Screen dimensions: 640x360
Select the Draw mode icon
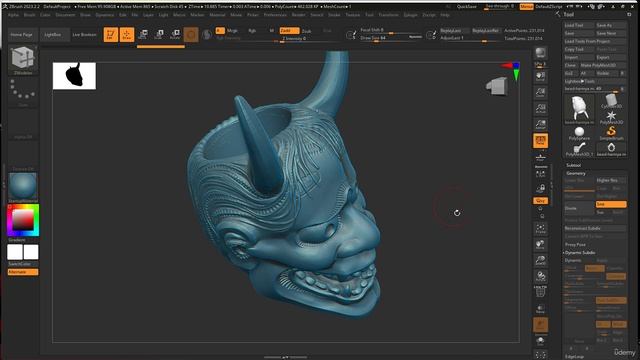(127, 35)
